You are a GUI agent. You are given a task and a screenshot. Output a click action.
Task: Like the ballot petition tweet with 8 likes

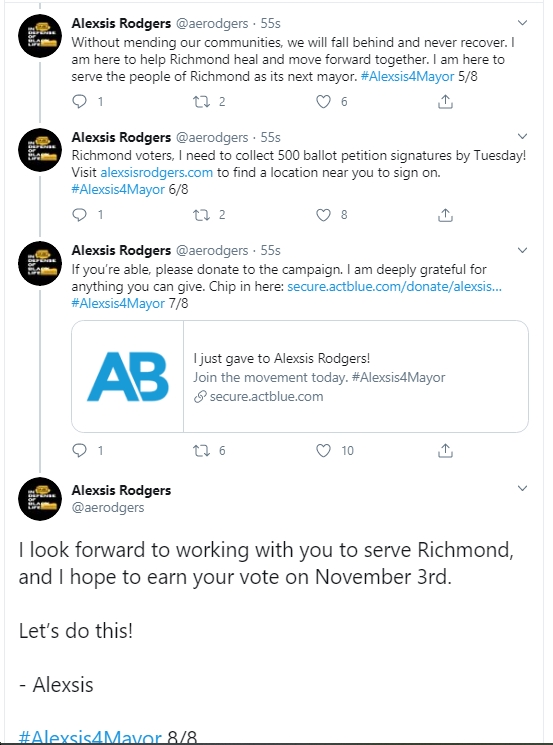pyautogui.click(x=324, y=215)
